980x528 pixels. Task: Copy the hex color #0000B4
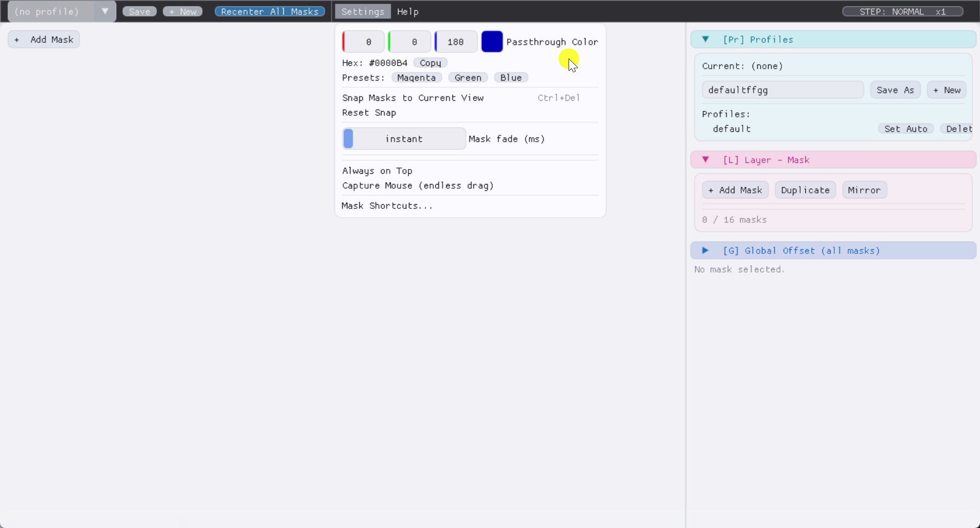pos(431,62)
